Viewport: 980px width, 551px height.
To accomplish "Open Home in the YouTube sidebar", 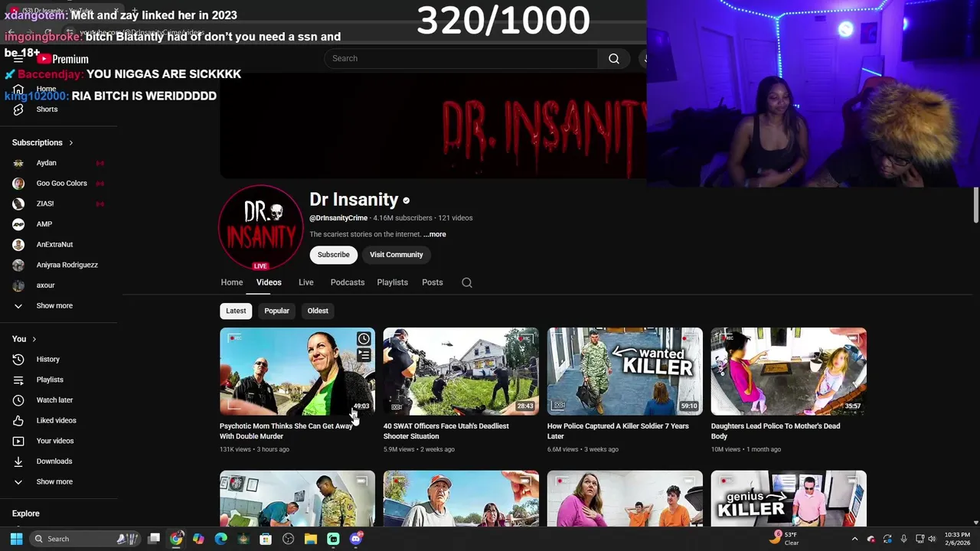I will 46,89.
